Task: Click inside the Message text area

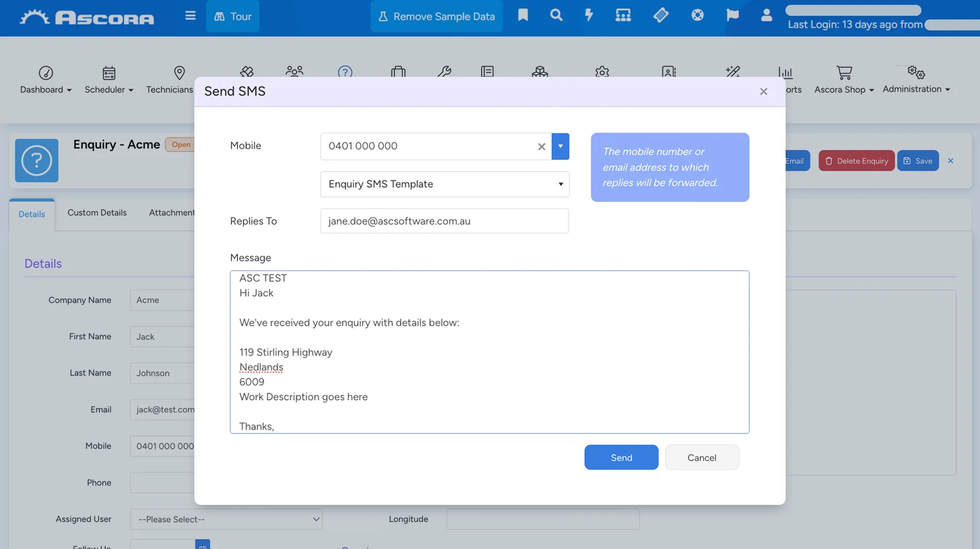Action: [x=489, y=352]
